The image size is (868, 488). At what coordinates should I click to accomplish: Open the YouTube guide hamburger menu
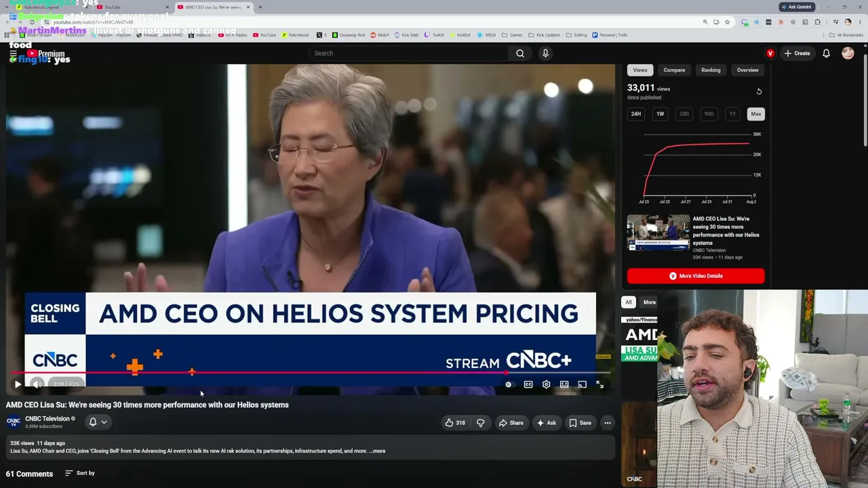(13, 54)
